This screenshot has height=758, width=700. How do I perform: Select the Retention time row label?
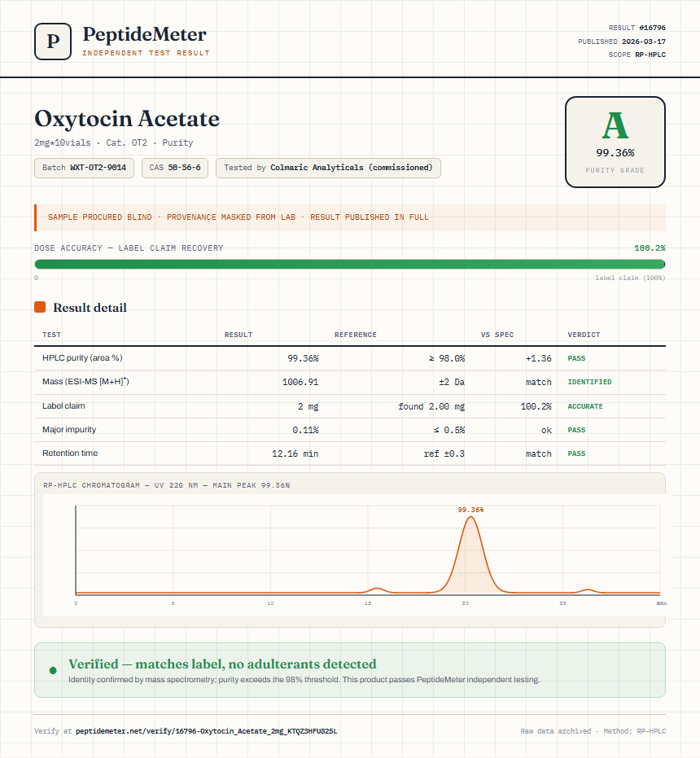(x=70, y=453)
